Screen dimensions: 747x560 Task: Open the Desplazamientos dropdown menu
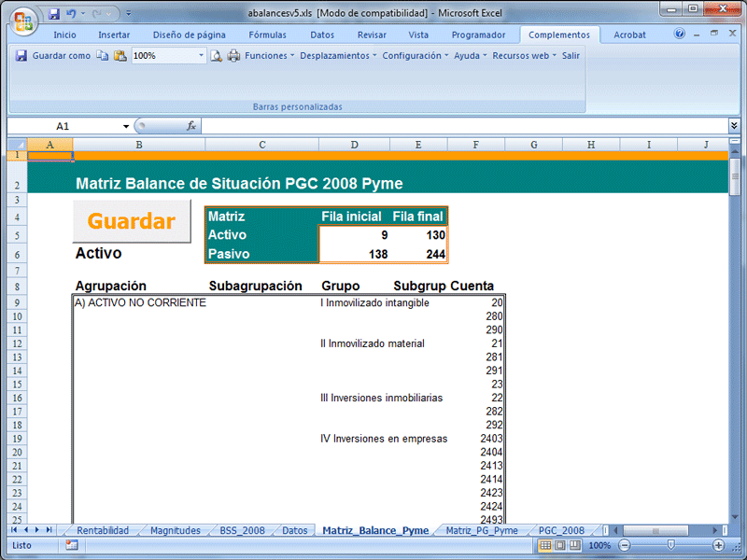point(338,56)
